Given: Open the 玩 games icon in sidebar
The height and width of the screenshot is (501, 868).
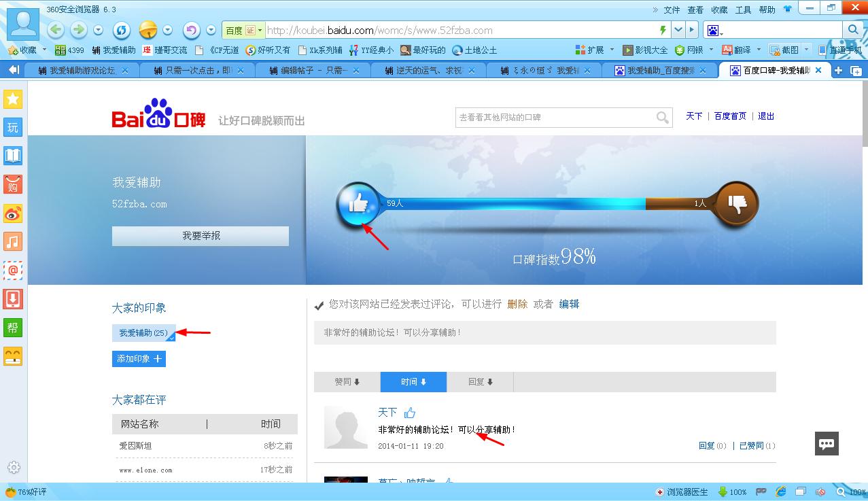Looking at the screenshot, I should click(13, 127).
